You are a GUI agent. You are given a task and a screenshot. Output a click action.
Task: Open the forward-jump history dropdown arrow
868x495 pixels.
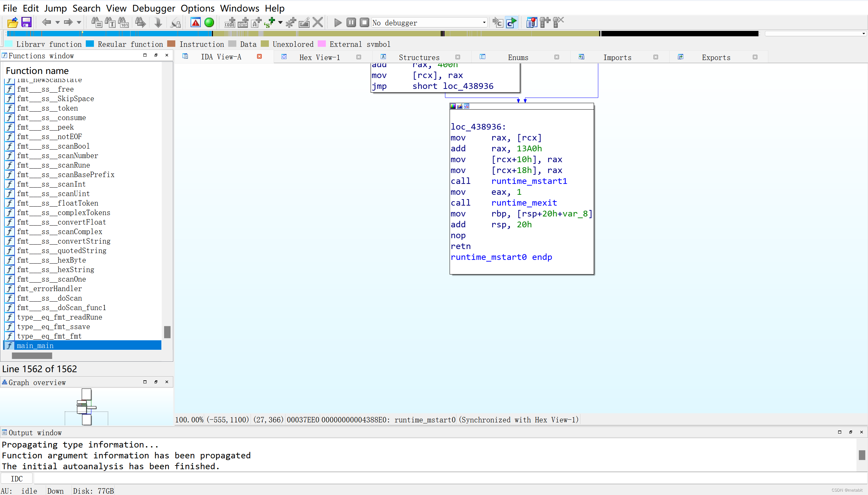79,23
